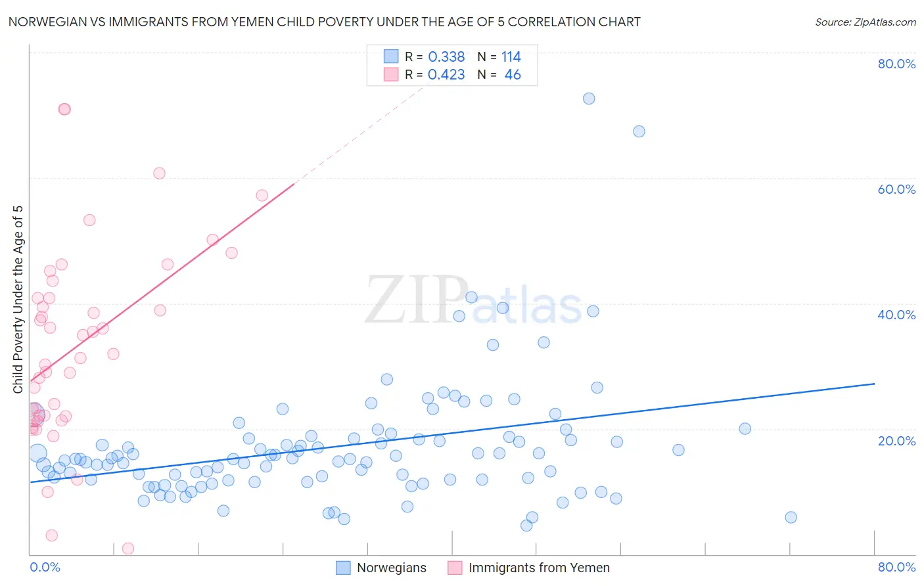
Task: Click the far-right blue point near 6%
Action: pyautogui.click(x=791, y=517)
